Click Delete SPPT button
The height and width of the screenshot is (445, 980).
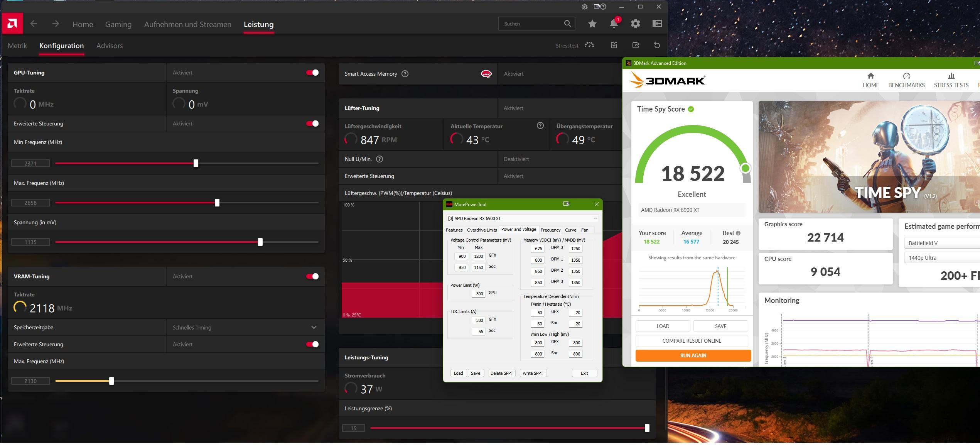point(501,373)
